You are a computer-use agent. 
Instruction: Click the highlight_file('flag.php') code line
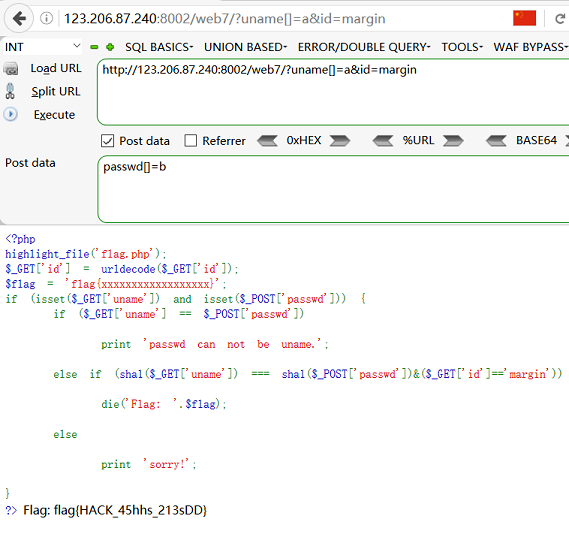(86, 254)
